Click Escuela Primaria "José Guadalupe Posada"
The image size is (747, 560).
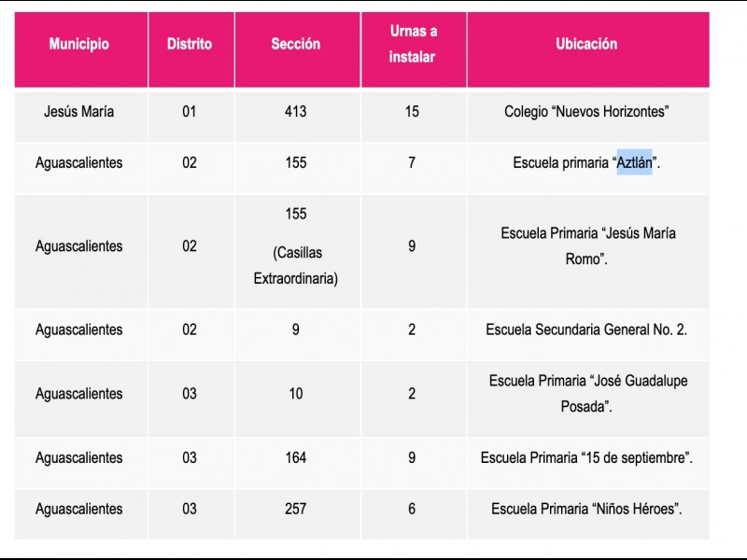pyautogui.click(x=586, y=394)
